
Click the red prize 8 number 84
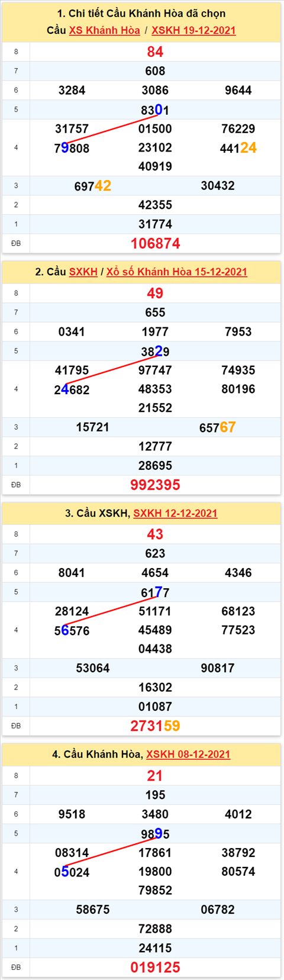[155, 51]
